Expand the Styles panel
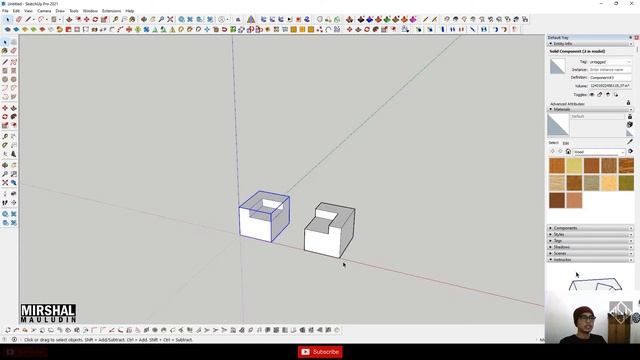Image resolution: width=640 pixels, height=360 pixels. click(x=590, y=234)
